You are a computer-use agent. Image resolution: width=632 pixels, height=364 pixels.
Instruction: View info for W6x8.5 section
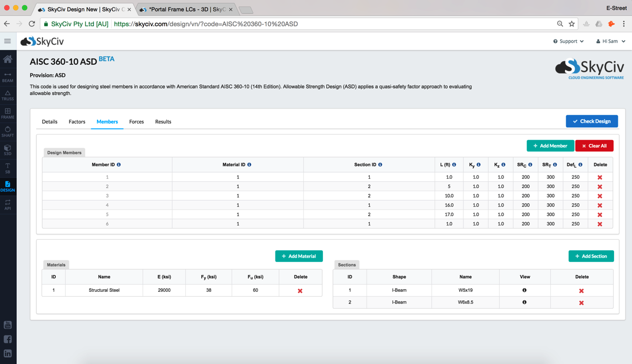[x=525, y=302]
